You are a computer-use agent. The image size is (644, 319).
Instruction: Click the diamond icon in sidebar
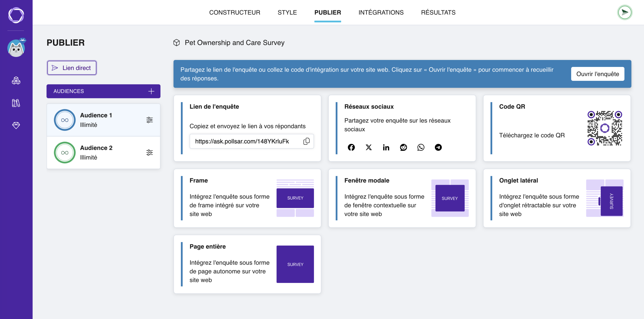(16, 125)
